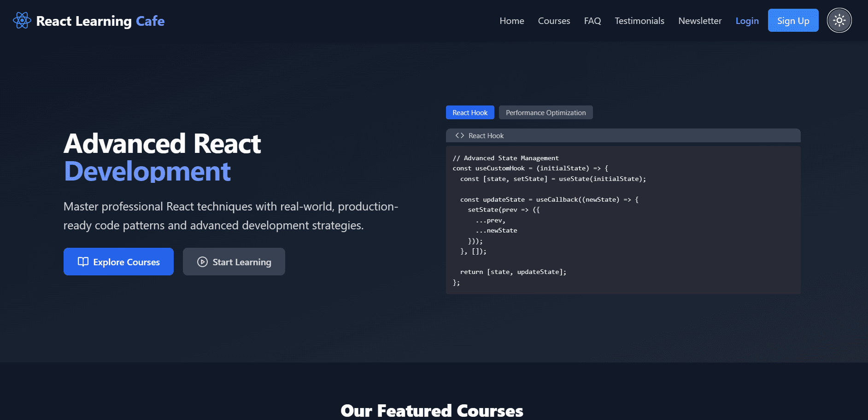The image size is (868, 420).
Task: Switch to the Performance Optimization tab
Action: click(545, 113)
